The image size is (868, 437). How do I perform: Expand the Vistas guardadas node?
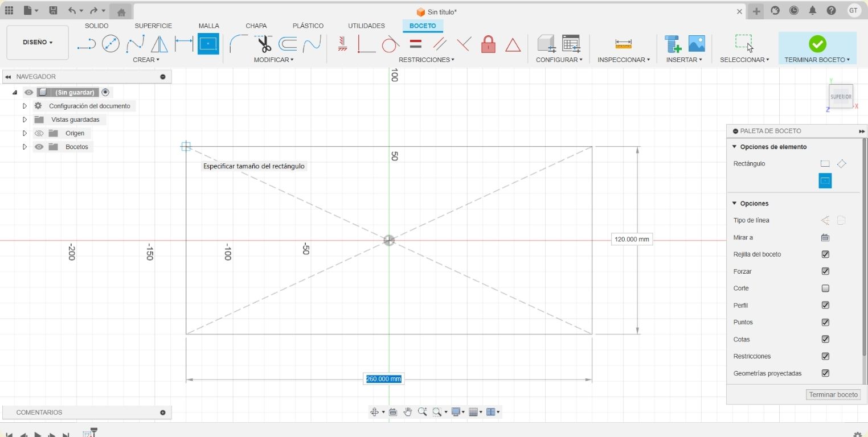(24, 119)
